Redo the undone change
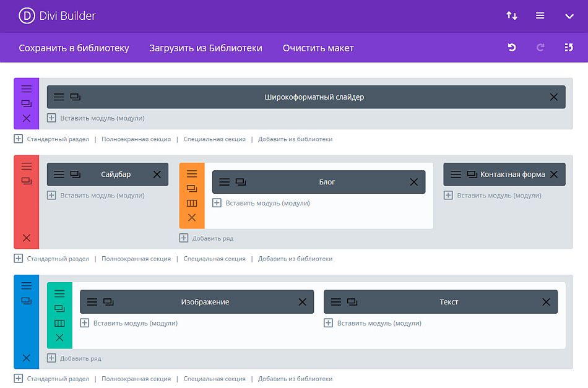This screenshot has width=588, height=388. point(540,47)
